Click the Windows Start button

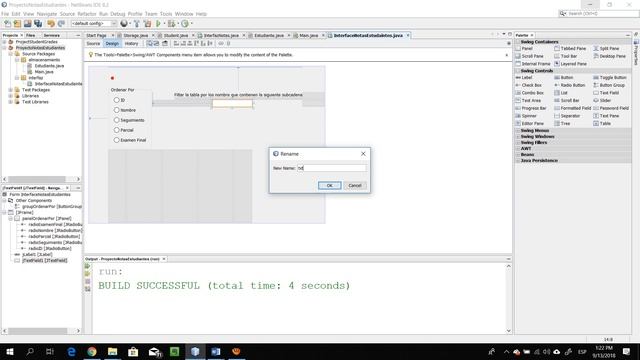pos(10,351)
